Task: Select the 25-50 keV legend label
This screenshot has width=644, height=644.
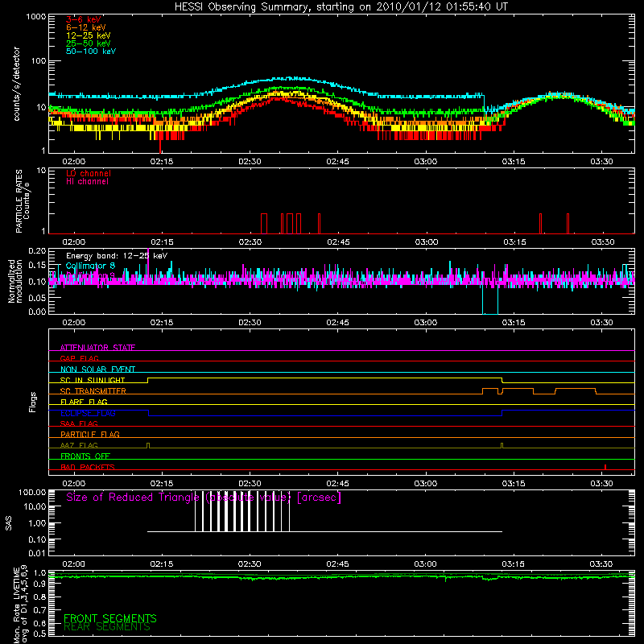Action: 89,43
